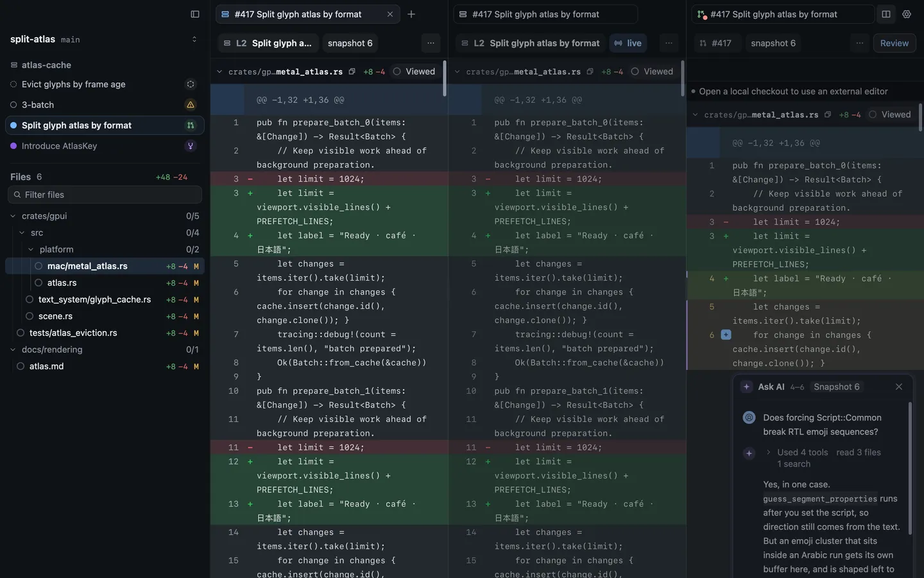
Task: Select the L2 Split glyph a... tab in left pane
Action: point(268,43)
